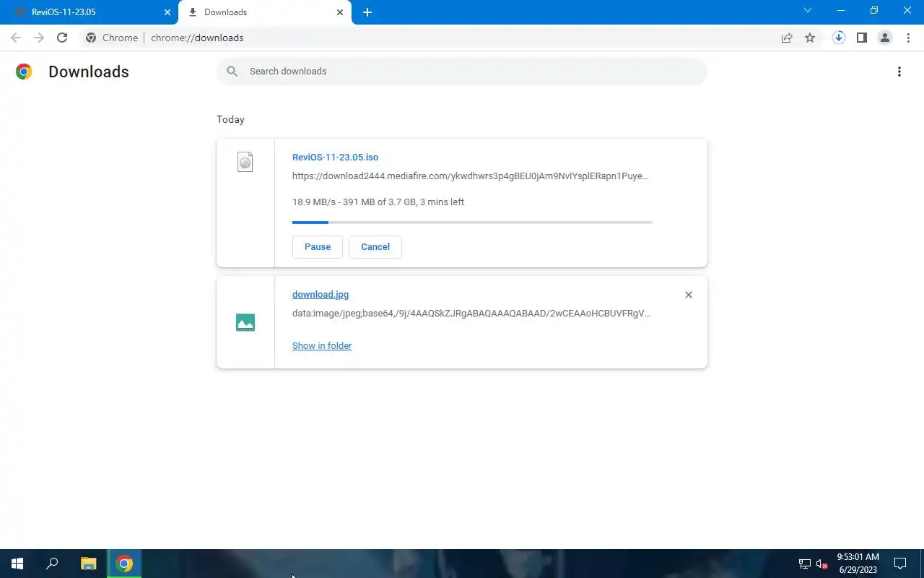Open the three-dot more actions menu
This screenshot has width=924, height=578.
tap(899, 72)
